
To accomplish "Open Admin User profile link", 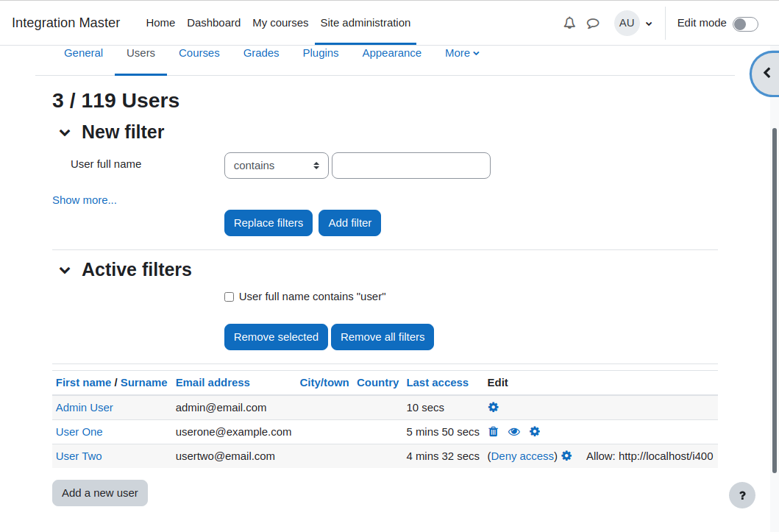I will click(x=85, y=408).
